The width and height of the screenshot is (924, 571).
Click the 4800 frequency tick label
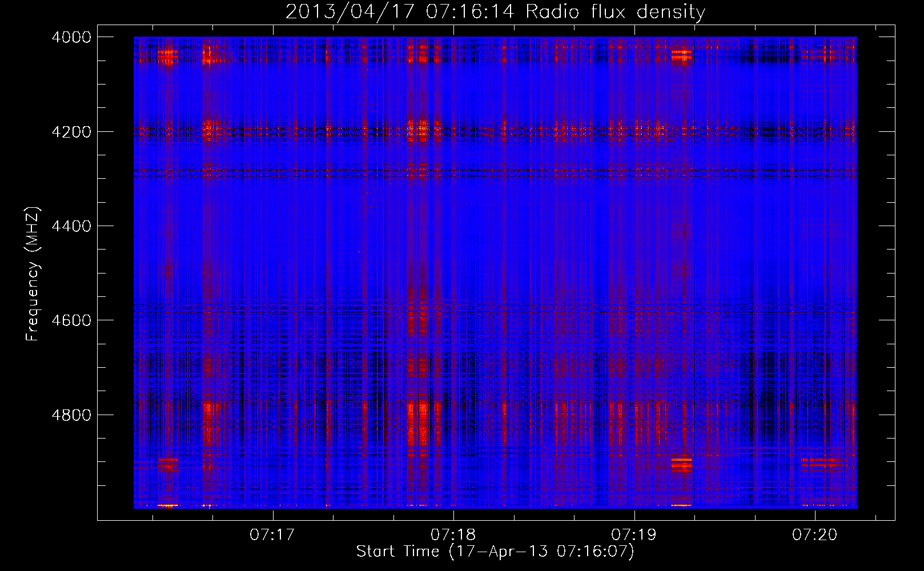[71, 415]
